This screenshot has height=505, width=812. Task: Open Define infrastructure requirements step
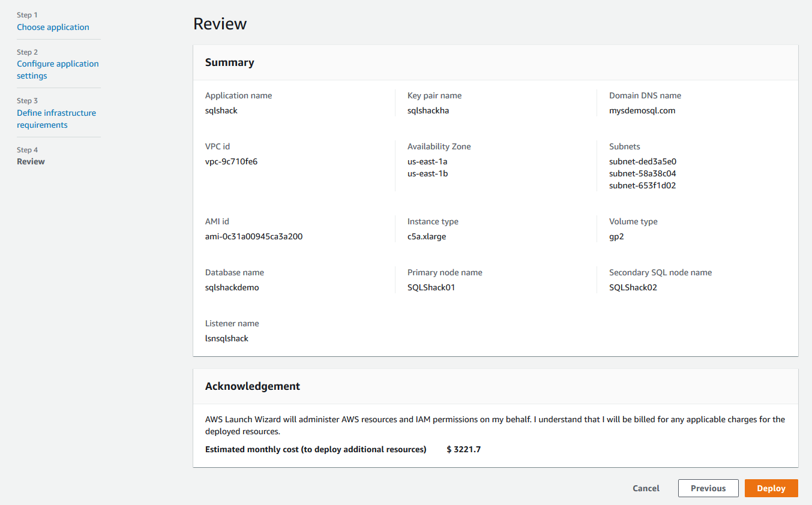56,119
